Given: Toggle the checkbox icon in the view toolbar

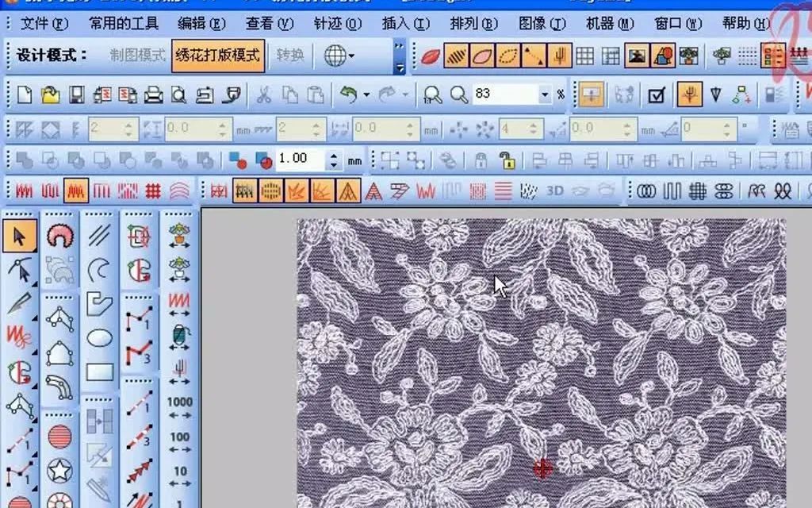Looking at the screenshot, I should click(x=656, y=95).
